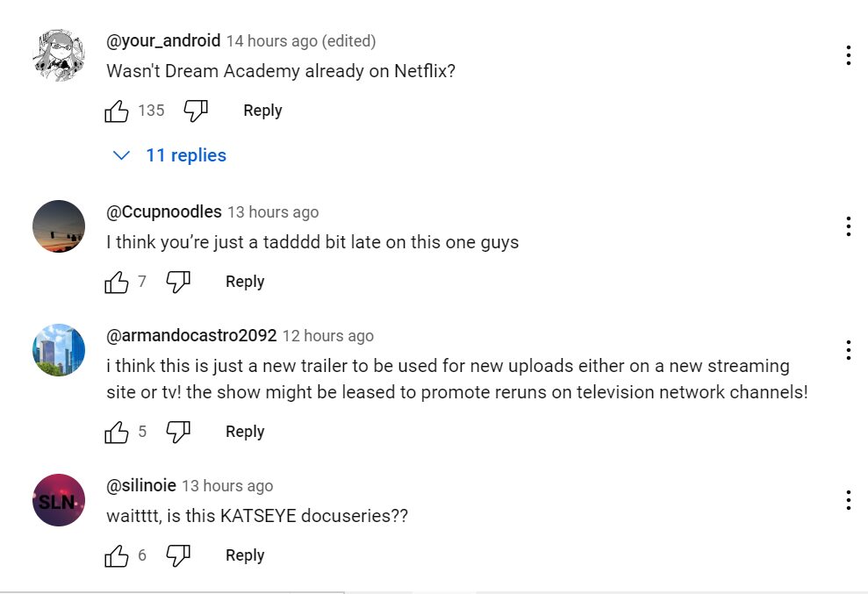Reply to @your_android's comment
Screen dimensions: 868x594
coord(262,111)
